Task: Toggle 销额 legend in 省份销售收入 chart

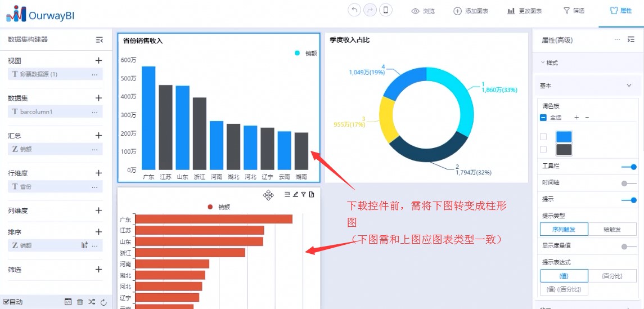Action: pyautogui.click(x=306, y=53)
